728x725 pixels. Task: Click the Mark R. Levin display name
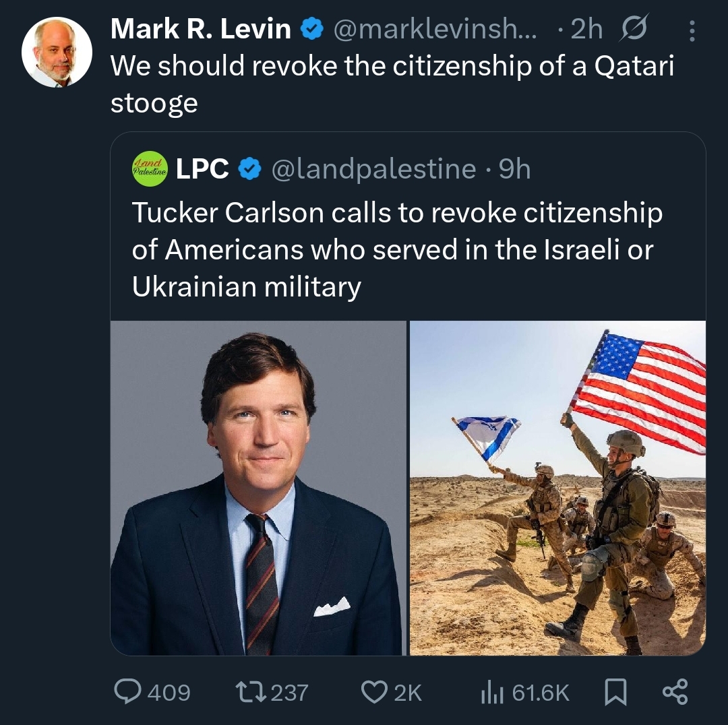(200, 30)
